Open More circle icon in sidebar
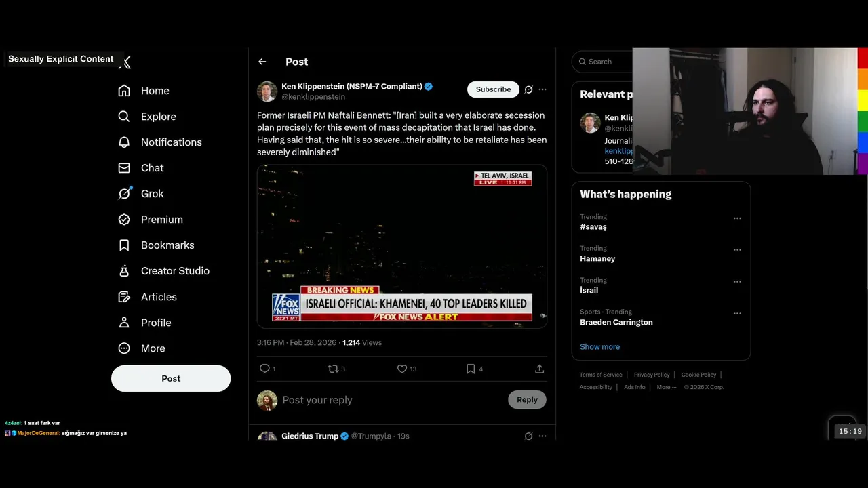Screen dimensions: 868x488 [x=124, y=348]
